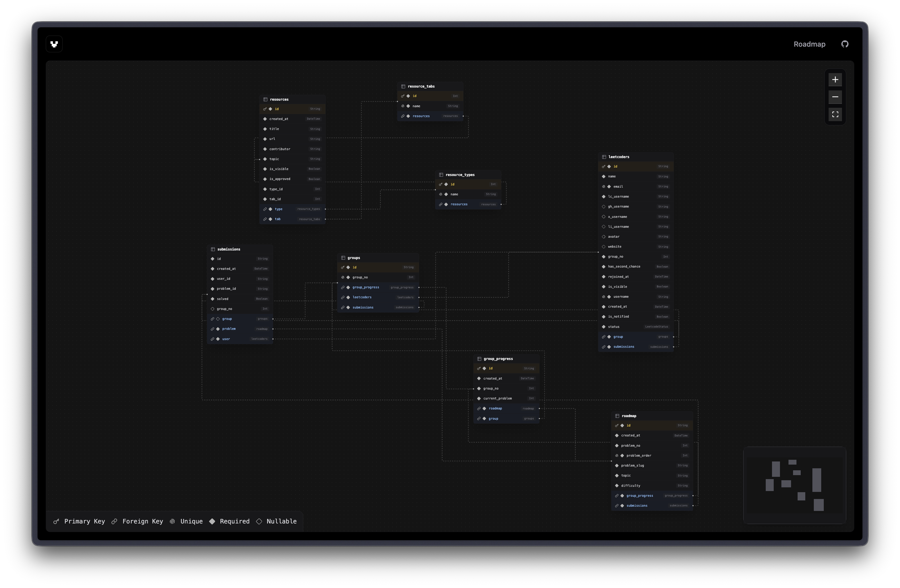Open the GitHub repository icon

[x=845, y=44]
